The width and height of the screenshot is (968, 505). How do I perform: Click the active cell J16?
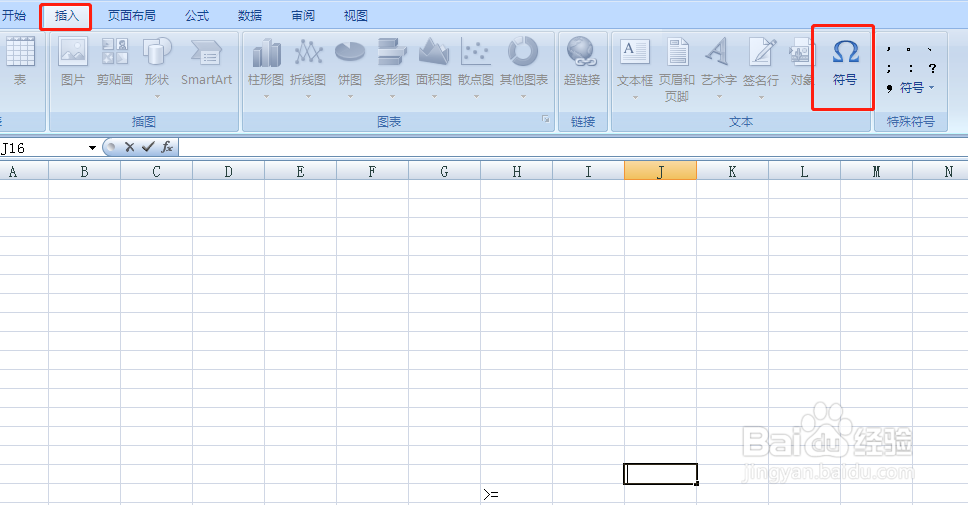point(660,474)
